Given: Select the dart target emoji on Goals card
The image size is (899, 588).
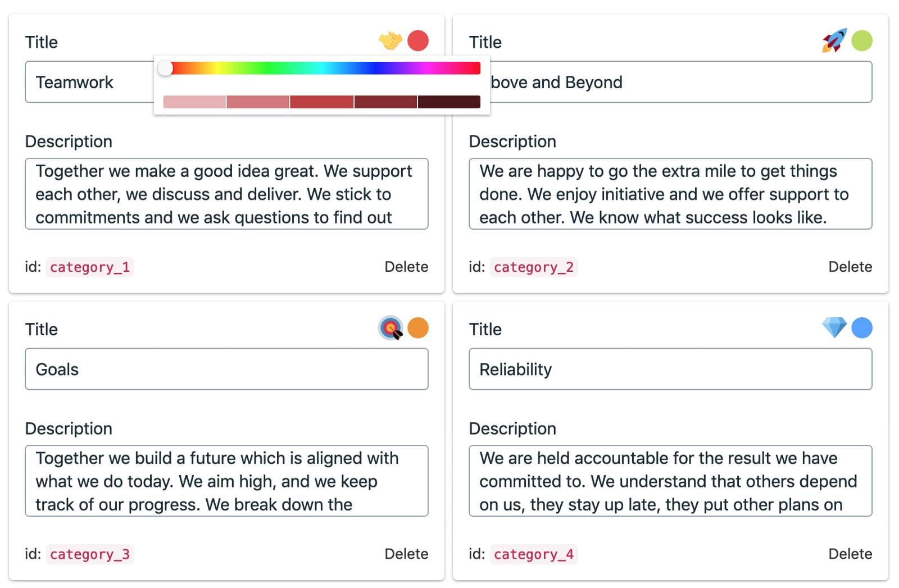Looking at the screenshot, I should (391, 327).
